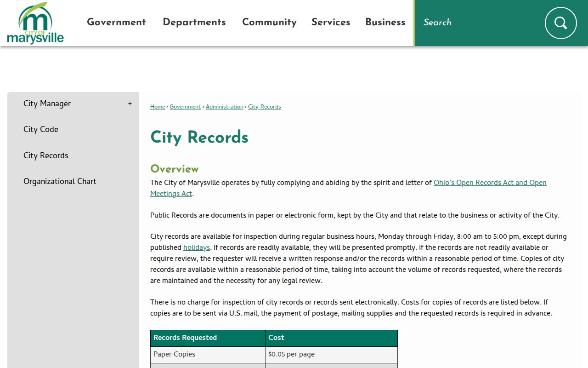The image size is (588, 368).
Task: Click the Cost column header
Action: click(331, 338)
